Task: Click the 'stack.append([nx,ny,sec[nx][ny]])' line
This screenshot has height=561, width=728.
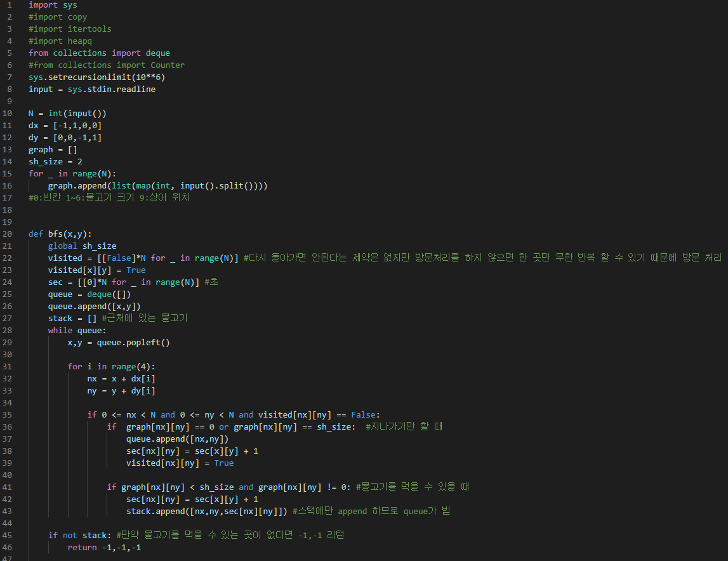Action: pos(288,511)
